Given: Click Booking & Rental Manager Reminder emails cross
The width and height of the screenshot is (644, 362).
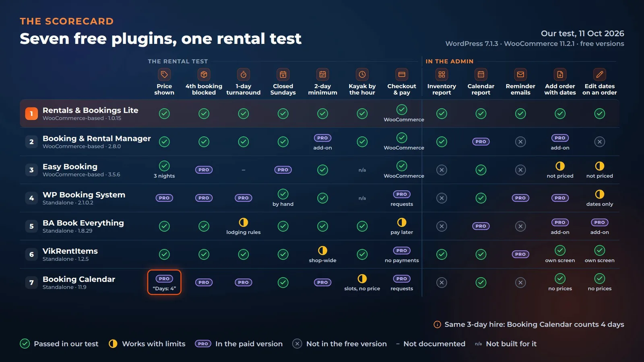Looking at the screenshot, I should pos(520,142).
